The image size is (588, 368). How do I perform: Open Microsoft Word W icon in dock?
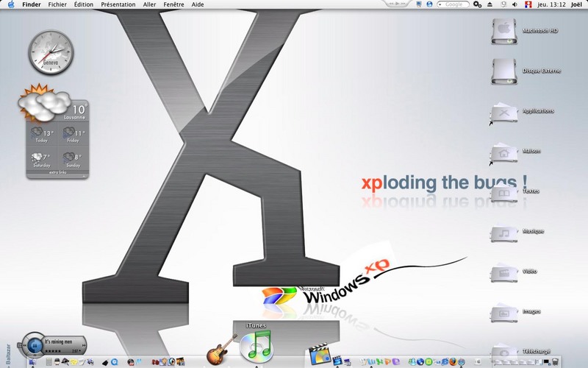371,362
